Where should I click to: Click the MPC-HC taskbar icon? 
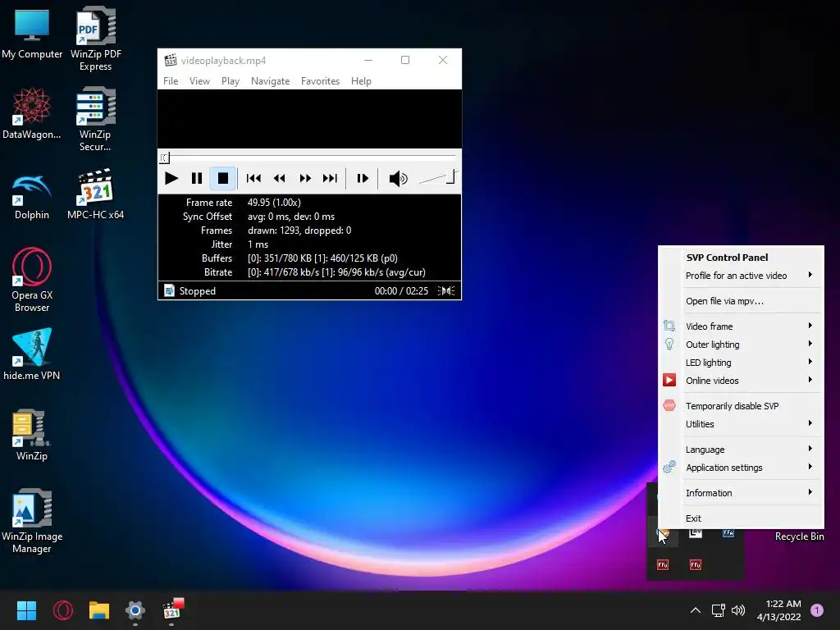[x=172, y=609]
